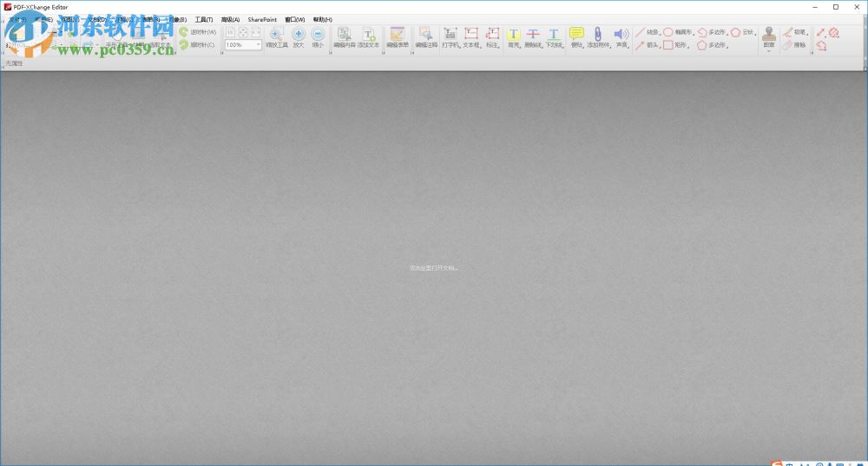The image size is (868, 466).
Task: Open the SharePoint menu
Action: (x=262, y=19)
